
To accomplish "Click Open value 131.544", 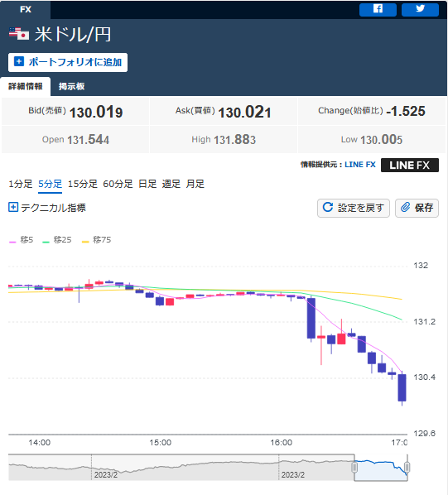I will click(x=88, y=140).
